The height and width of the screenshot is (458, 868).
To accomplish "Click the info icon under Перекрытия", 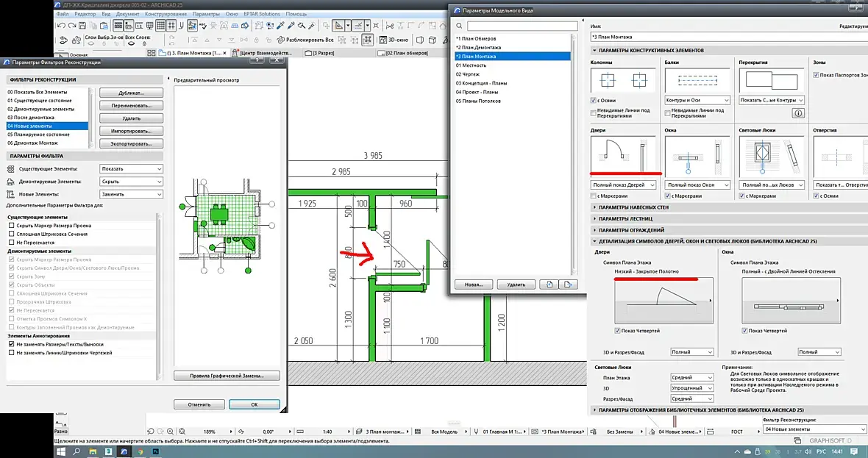I will 797,113.
